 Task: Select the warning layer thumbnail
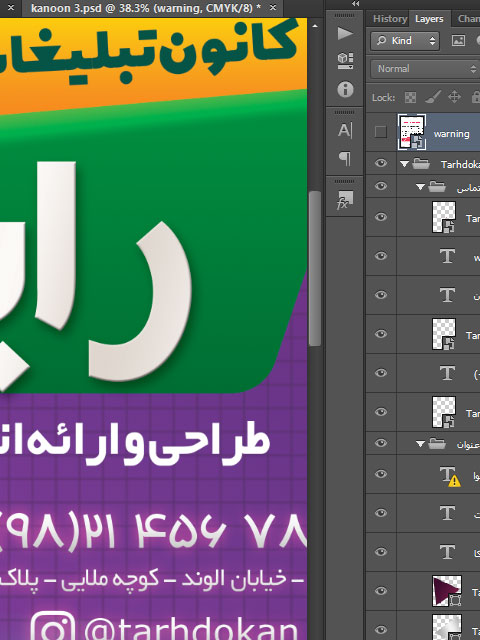click(x=412, y=132)
